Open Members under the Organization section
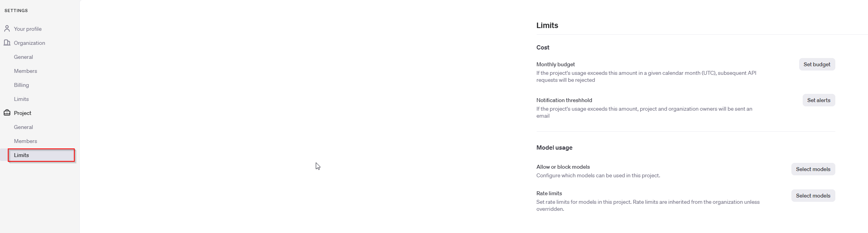This screenshot has height=233, width=868. [x=26, y=71]
